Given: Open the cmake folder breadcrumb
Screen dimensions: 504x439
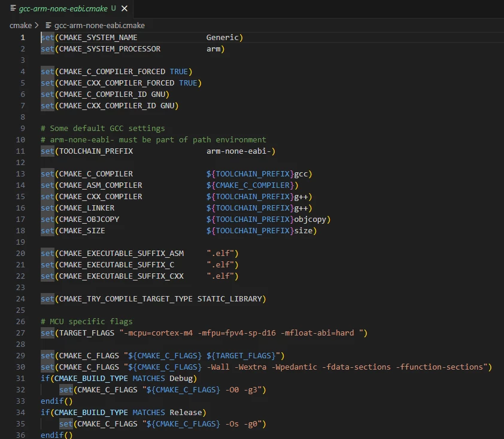Looking at the screenshot, I should (x=20, y=25).
